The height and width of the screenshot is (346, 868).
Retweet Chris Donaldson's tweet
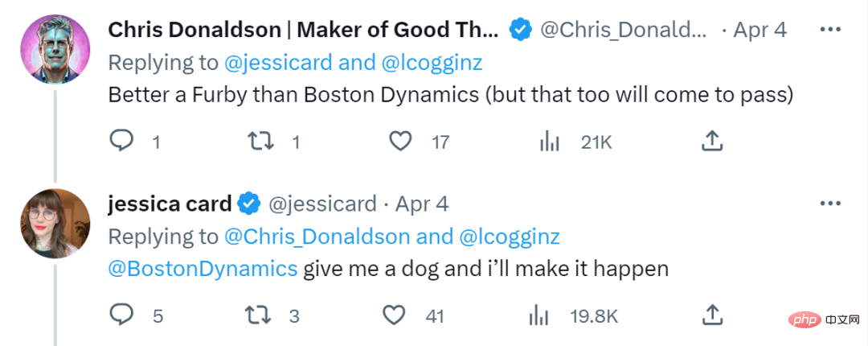coord(260,142)
